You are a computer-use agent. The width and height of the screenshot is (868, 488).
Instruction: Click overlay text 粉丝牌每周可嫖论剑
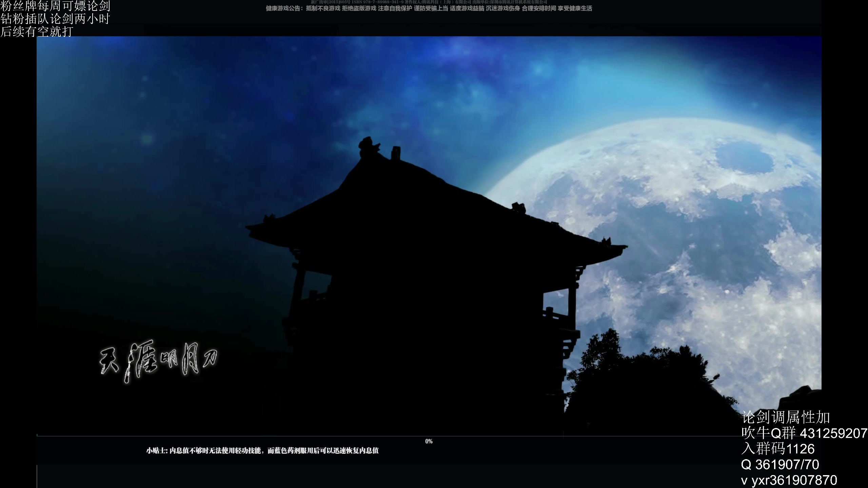tap(55, 6)
